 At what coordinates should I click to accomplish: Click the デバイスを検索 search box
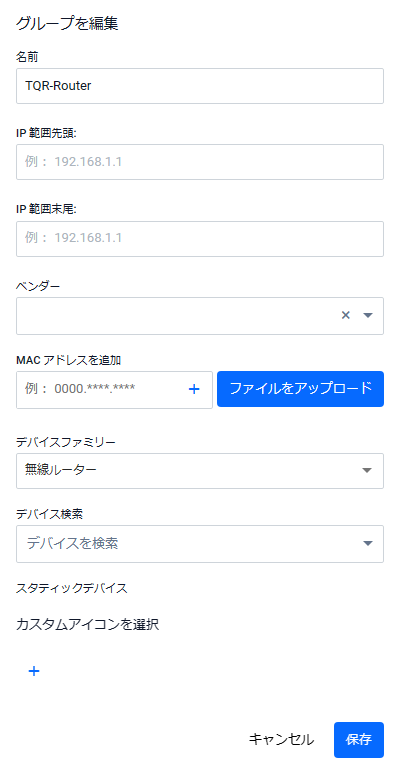point(191,544)
